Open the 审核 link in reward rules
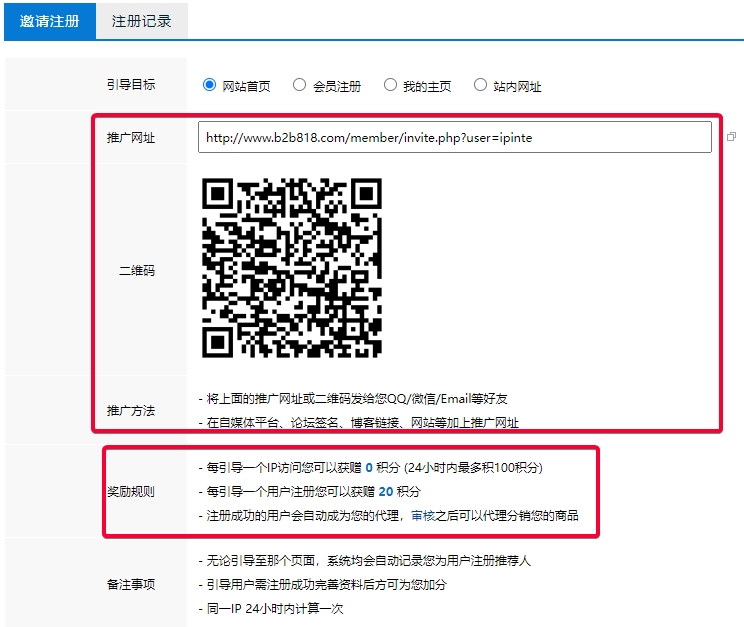 tap(423, 516)
